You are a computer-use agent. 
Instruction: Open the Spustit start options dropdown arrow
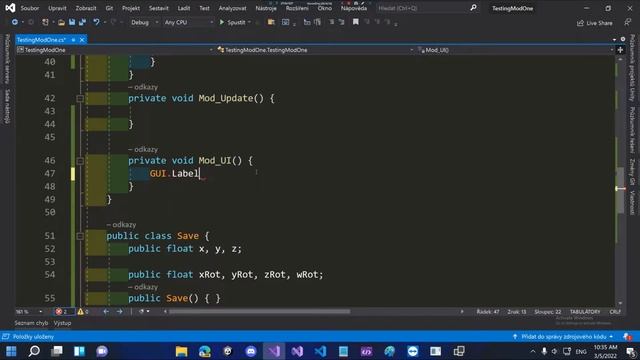click(249, 22)
